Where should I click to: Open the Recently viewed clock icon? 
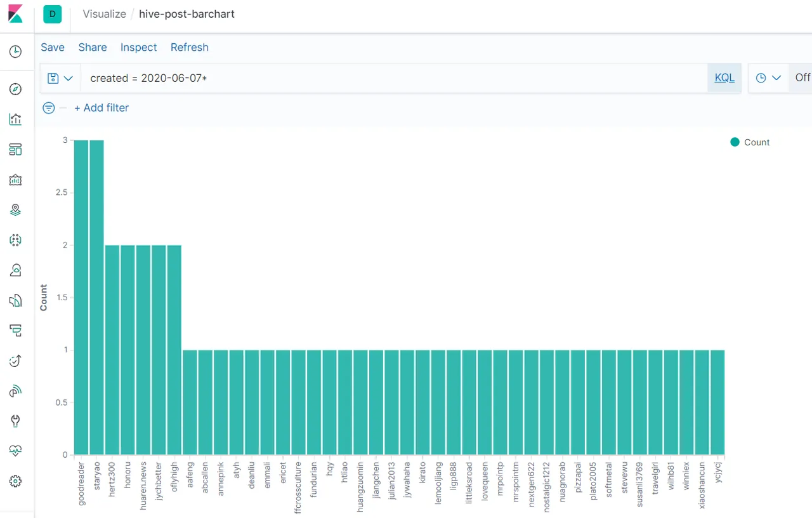tap(16, 51)
